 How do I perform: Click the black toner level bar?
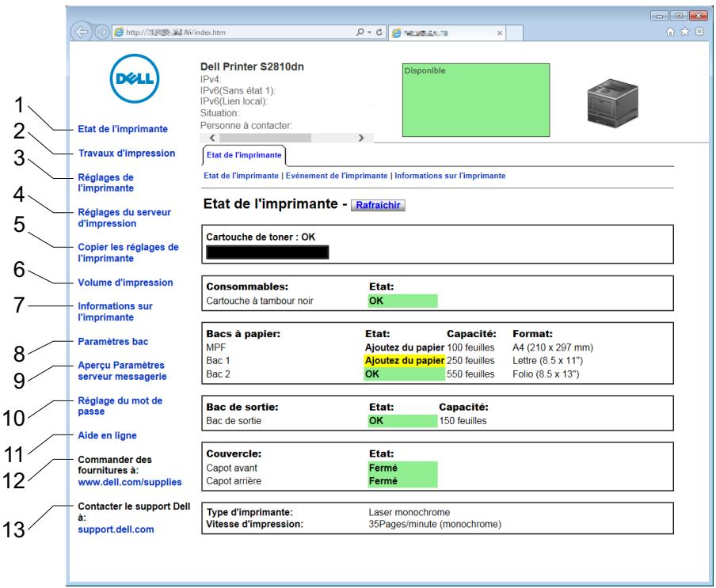267,252
